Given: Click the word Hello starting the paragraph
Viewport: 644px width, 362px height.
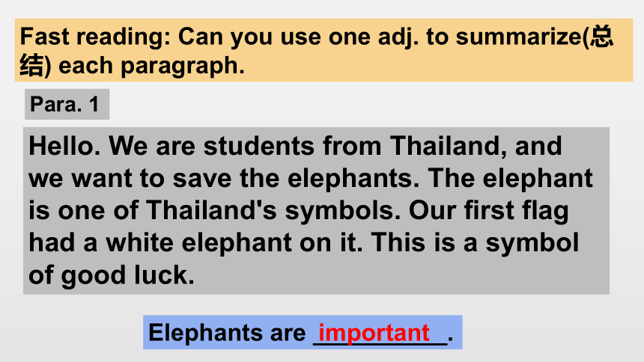Looking at the screenshot, I should [64, 146].
